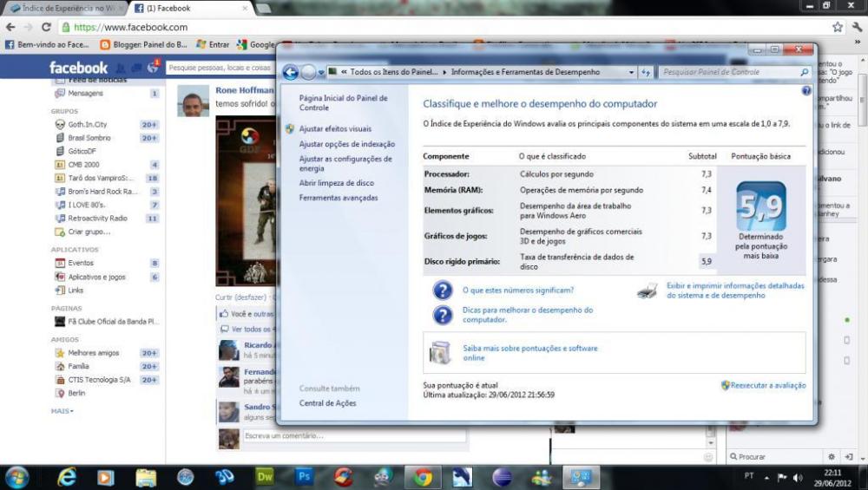Click the blue help icon in Control Panel
868x490 pixels.
[806, 90]
